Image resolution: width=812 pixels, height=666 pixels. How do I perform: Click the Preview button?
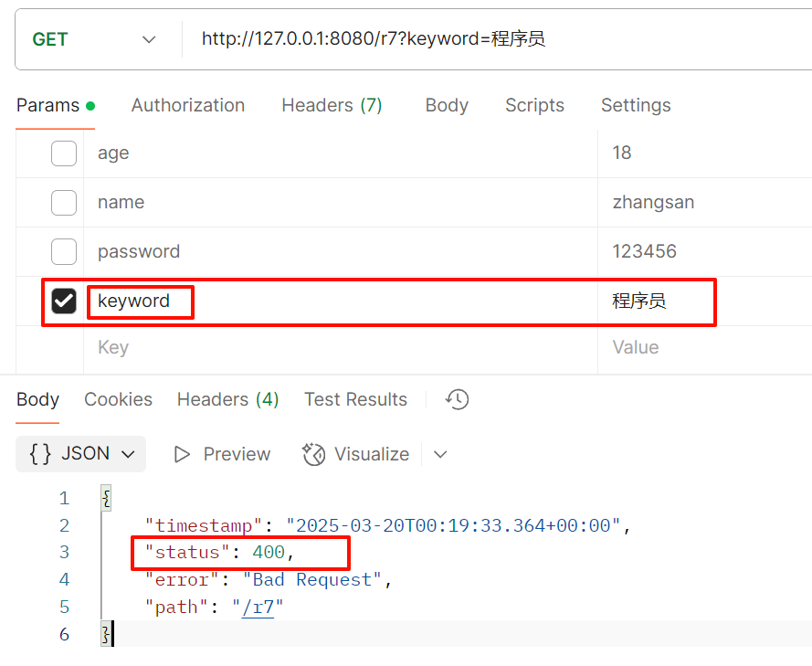tap(222, 454)
